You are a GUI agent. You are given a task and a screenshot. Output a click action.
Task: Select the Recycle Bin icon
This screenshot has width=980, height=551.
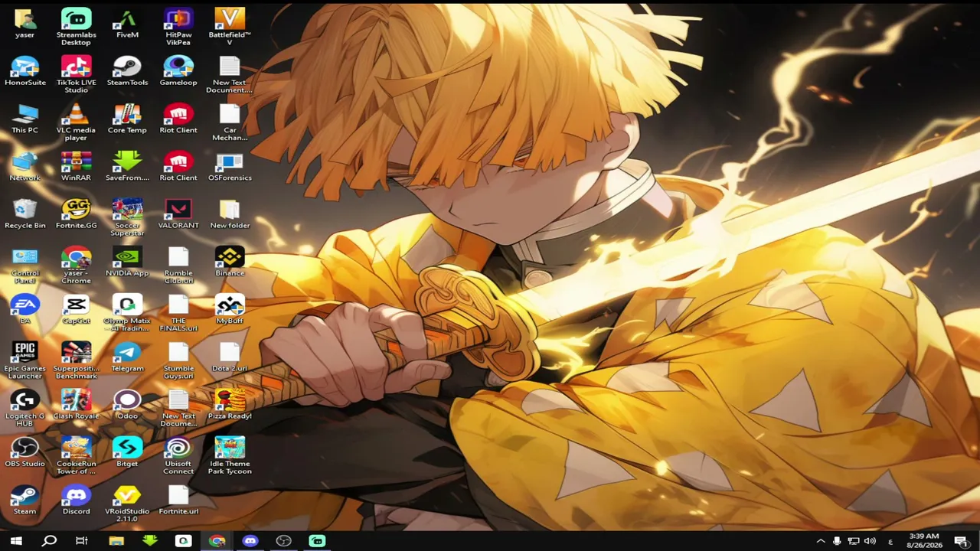point(24,214)
